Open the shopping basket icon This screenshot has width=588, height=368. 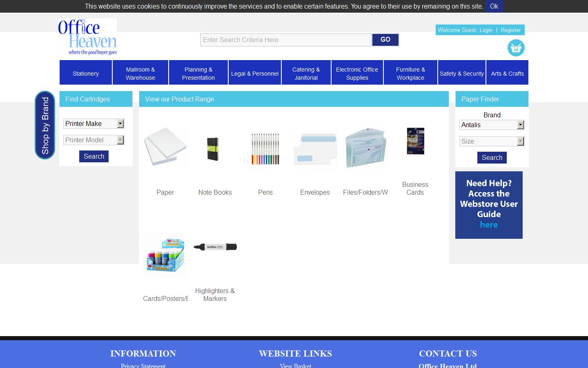click(x=516, y=47)
